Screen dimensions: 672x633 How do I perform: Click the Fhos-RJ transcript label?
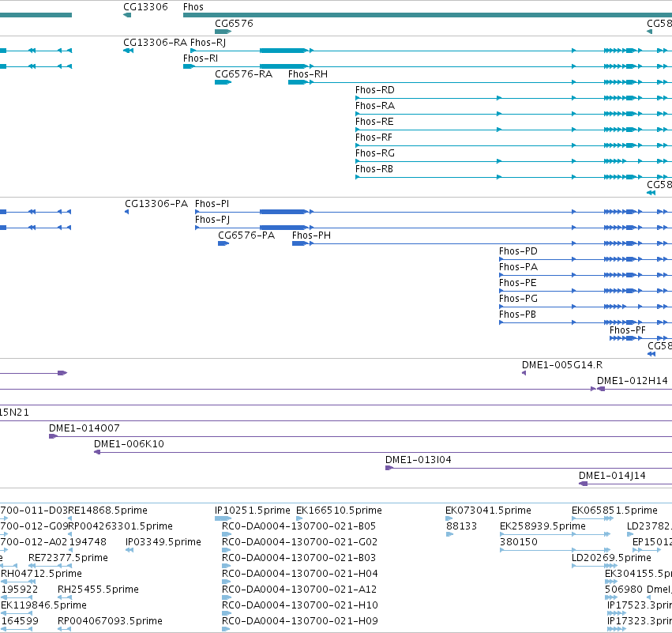pos(208,43)
